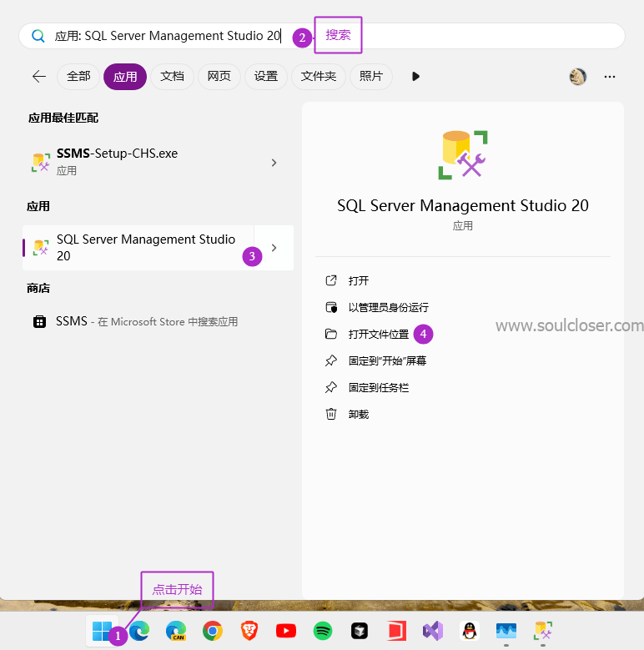644x650 pixels.
Task: Select the 应用 (Apps) filter tab
Action: (x=125, y=77)
